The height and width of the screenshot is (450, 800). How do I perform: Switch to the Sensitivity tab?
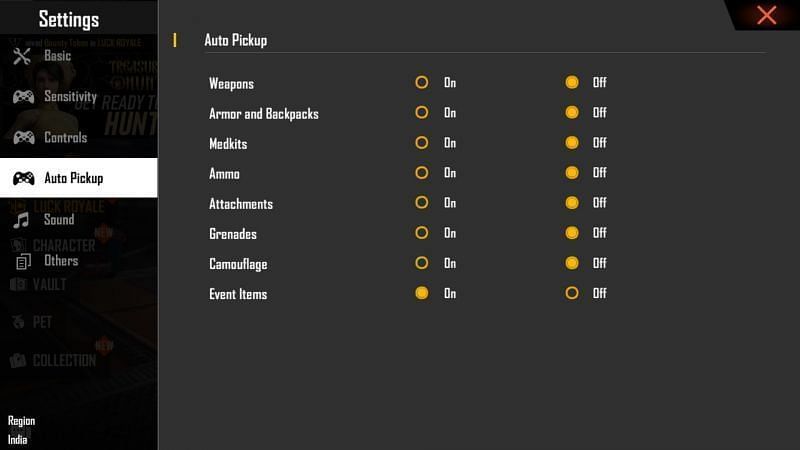(70, 97)
